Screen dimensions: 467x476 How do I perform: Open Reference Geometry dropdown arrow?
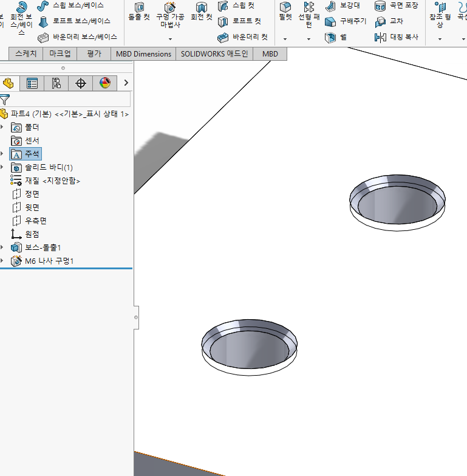pos(440,39)
